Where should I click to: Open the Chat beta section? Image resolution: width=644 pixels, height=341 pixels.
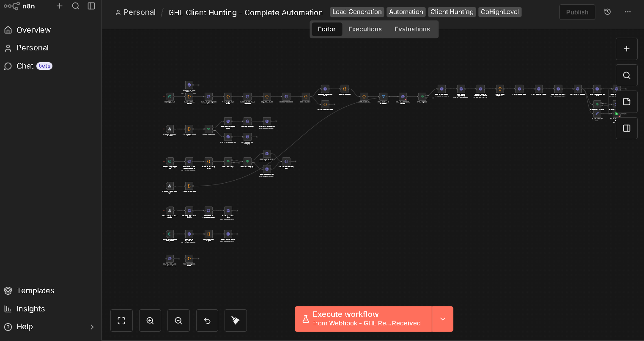point(28,66)
